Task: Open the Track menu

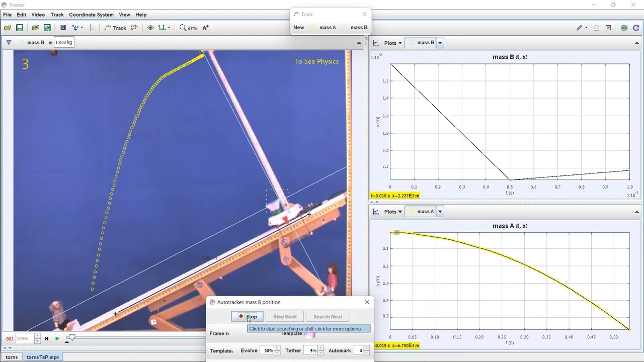Action: [x=57, y=15]
